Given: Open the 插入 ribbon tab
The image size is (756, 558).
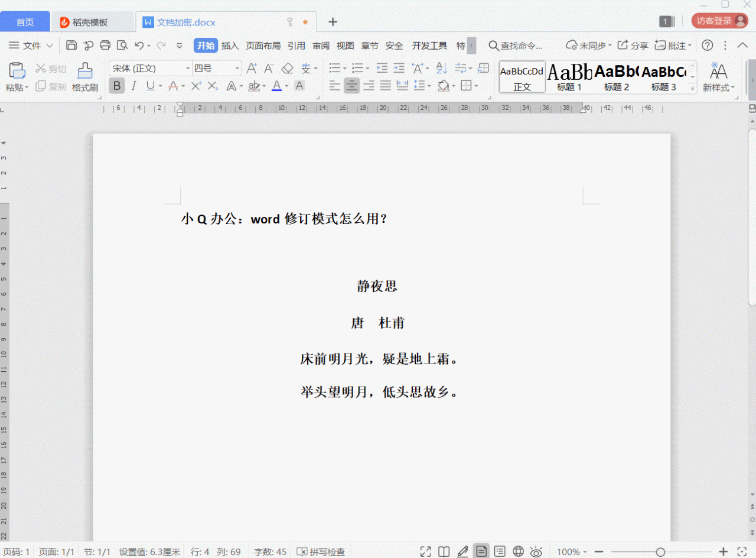Looking at the screenshot, I should [x=230, y=46].
